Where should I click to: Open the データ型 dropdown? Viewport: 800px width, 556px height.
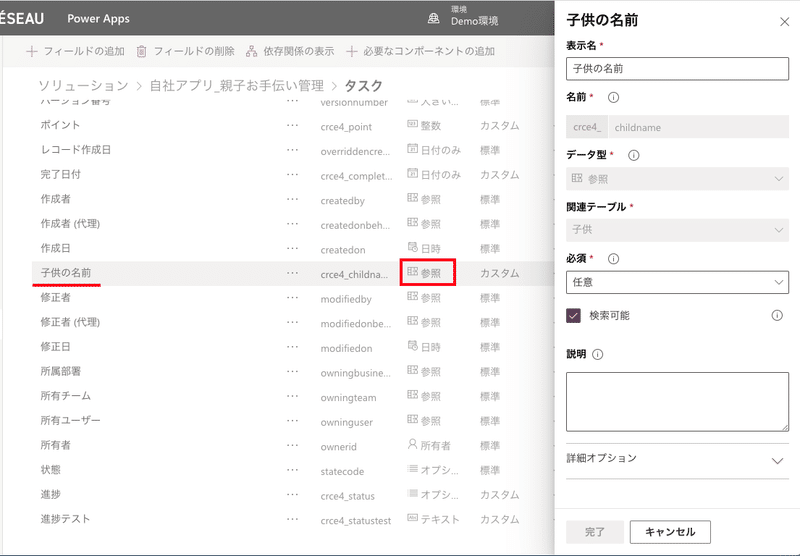[x=677, y=179]
